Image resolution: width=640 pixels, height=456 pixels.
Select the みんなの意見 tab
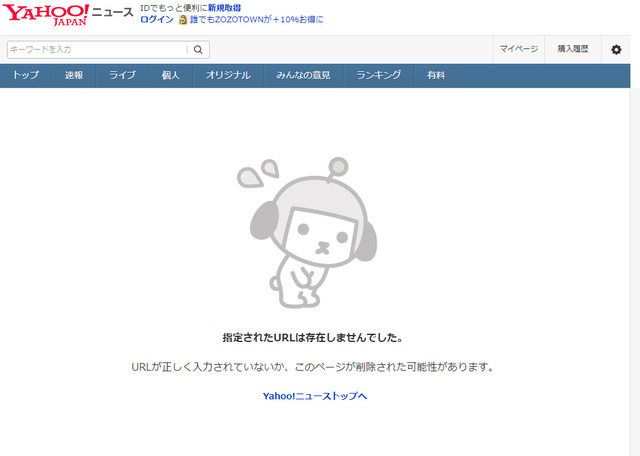[x=303, y=76]
